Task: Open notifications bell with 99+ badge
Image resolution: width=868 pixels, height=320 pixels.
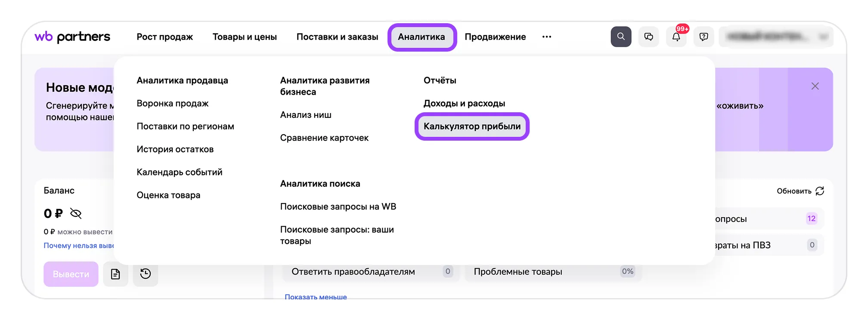Action: tap(676, 37)
